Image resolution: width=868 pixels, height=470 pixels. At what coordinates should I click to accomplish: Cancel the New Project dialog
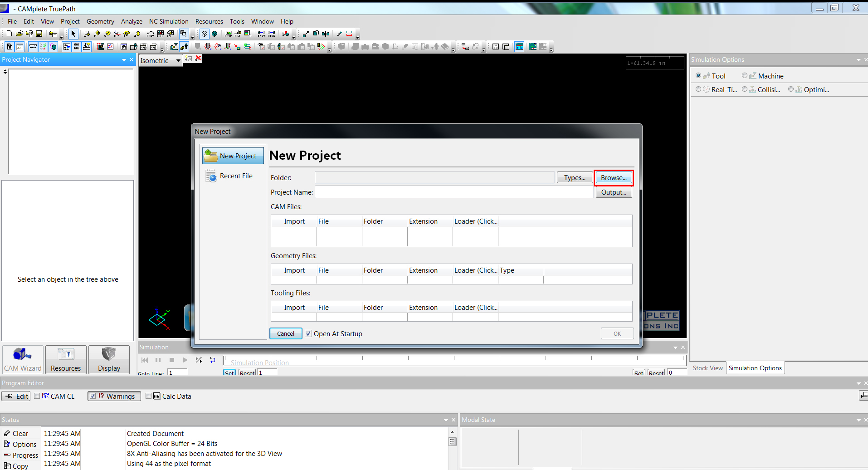click(x=286, y=333)
